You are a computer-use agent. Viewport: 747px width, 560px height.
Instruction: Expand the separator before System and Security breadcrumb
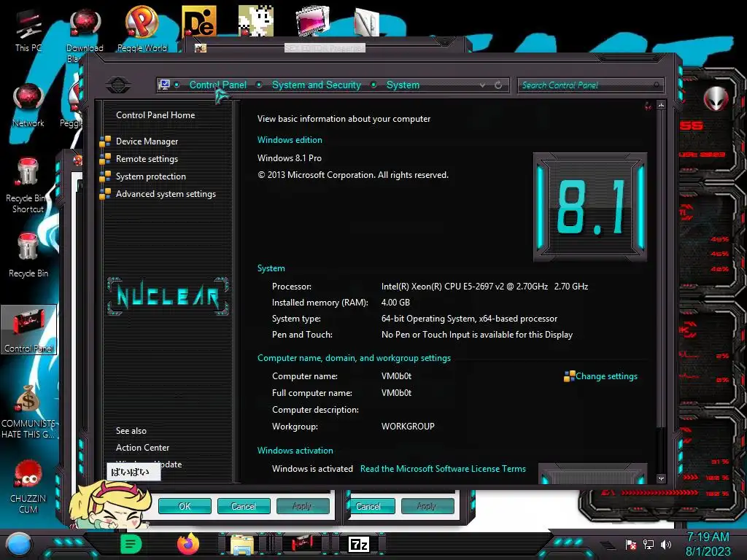coord(259,85)
